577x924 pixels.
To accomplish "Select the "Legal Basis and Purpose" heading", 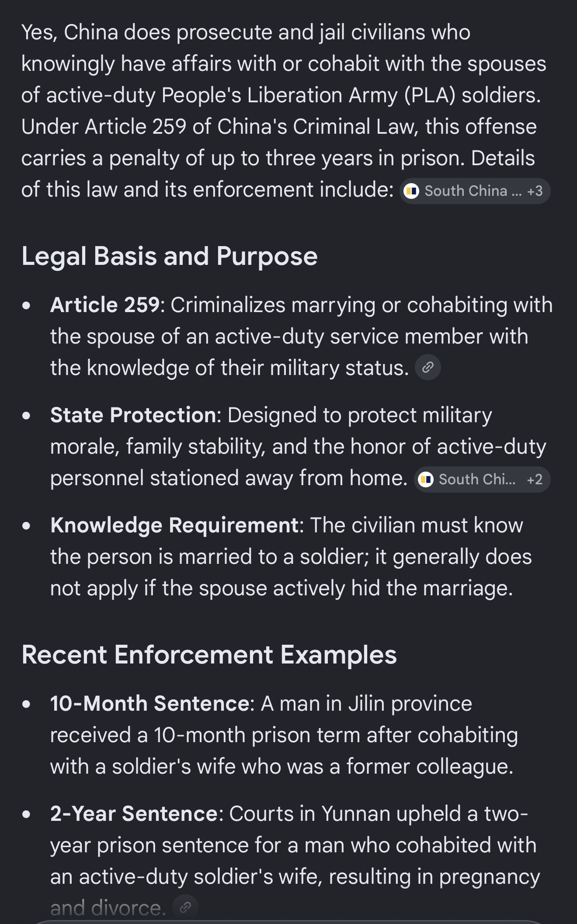I will coord(170,256).
